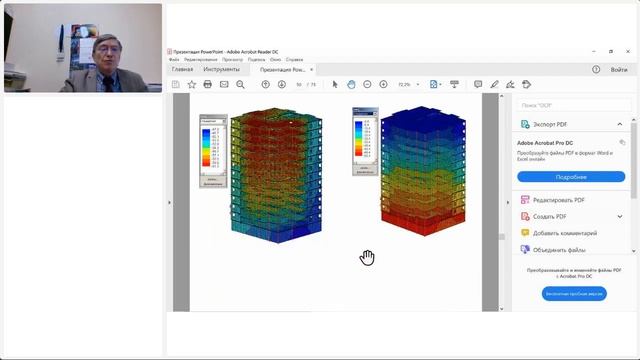Click the Add comment tool icon

525,233
